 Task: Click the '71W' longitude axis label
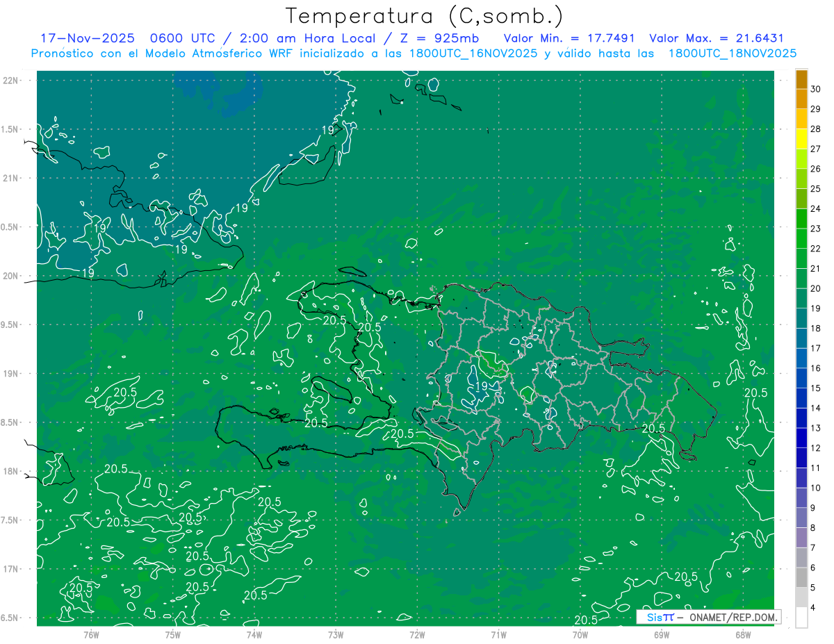[x=499, y=634]
